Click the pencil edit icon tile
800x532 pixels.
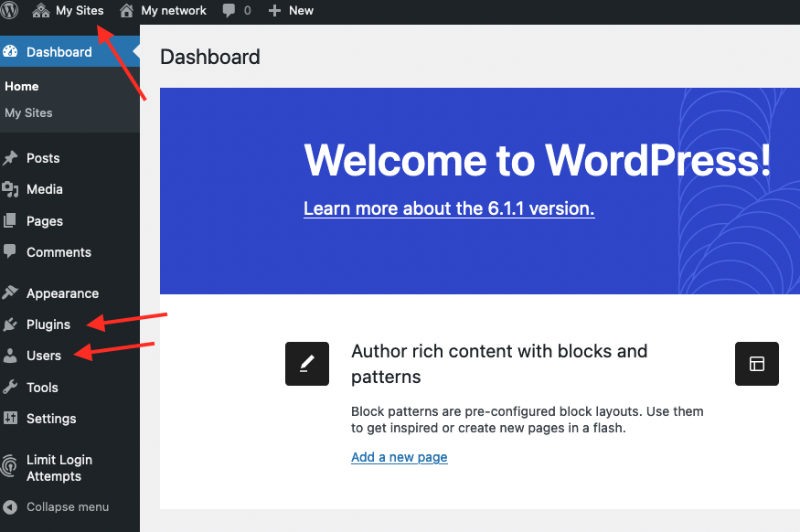pyautogui.click(x=307, y=364)
